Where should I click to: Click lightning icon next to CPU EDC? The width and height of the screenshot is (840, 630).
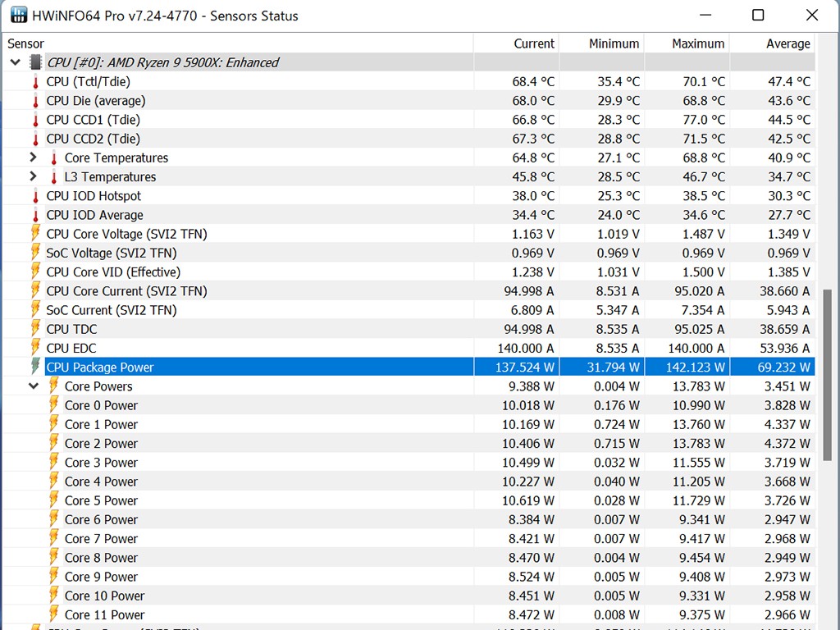pyautogui.click(x=35, y=348)
